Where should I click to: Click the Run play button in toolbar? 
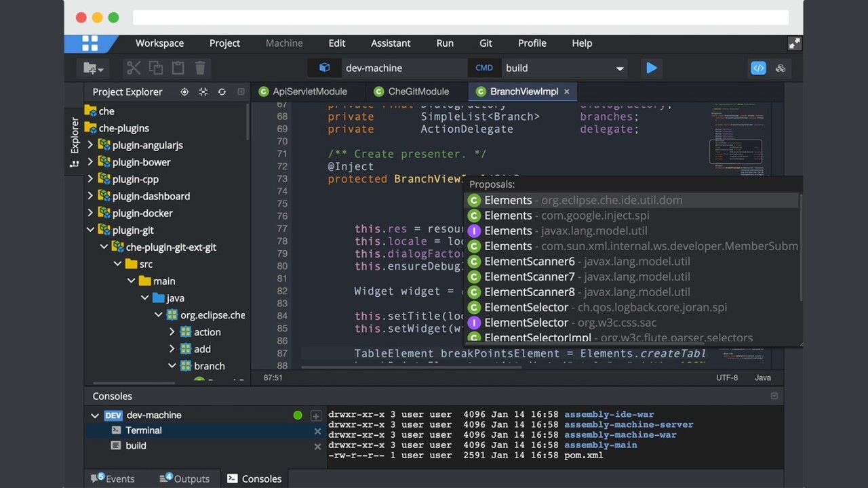pos(651,68)
